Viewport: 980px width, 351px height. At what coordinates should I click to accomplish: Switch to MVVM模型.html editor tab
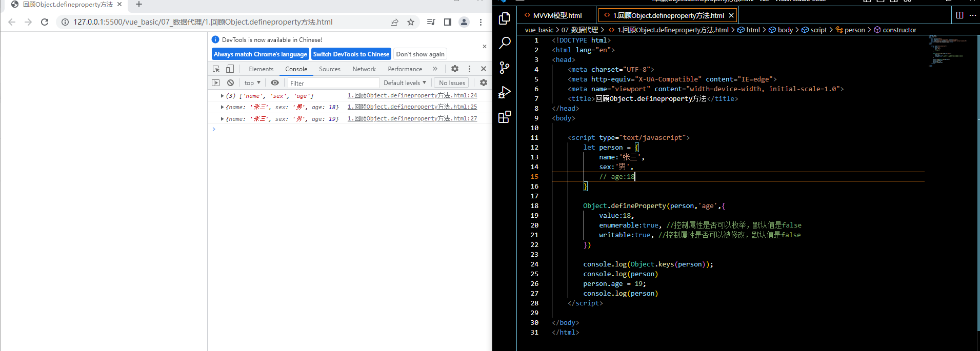[557, 15]
